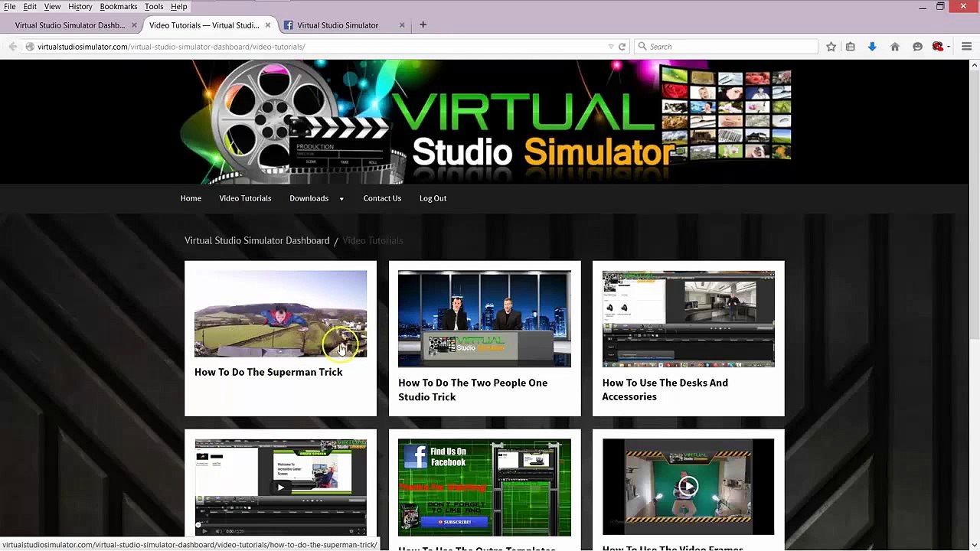Viewport: 980px width, 551px height.
Task: Close the Virtual Studio Simulator Dashboard tab
Action: coord(134,25)
